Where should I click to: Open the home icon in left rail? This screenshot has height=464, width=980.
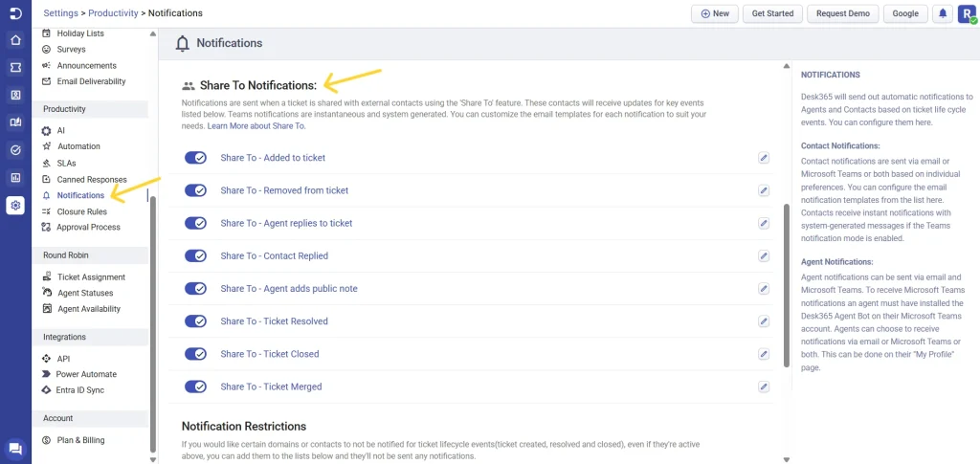point(15,40)
